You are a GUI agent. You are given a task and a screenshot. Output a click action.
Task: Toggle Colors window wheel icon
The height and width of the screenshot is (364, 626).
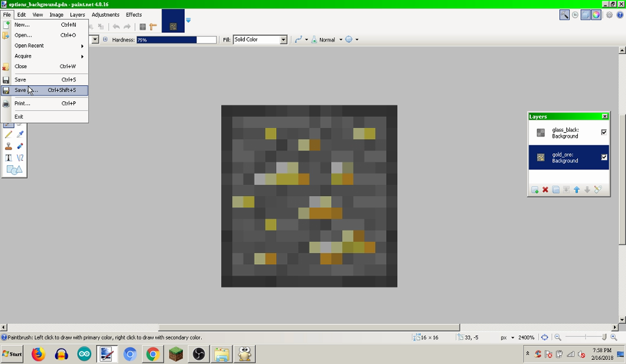click(596, 15)
